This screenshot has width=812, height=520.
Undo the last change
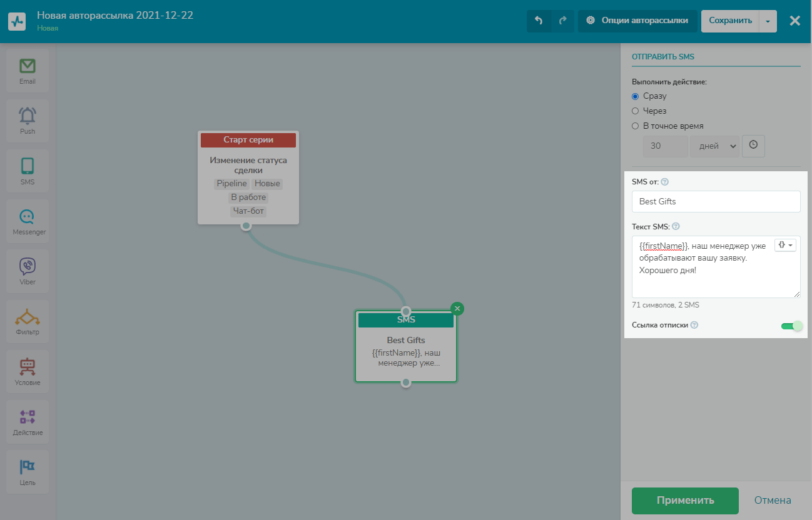pos(539,21)
